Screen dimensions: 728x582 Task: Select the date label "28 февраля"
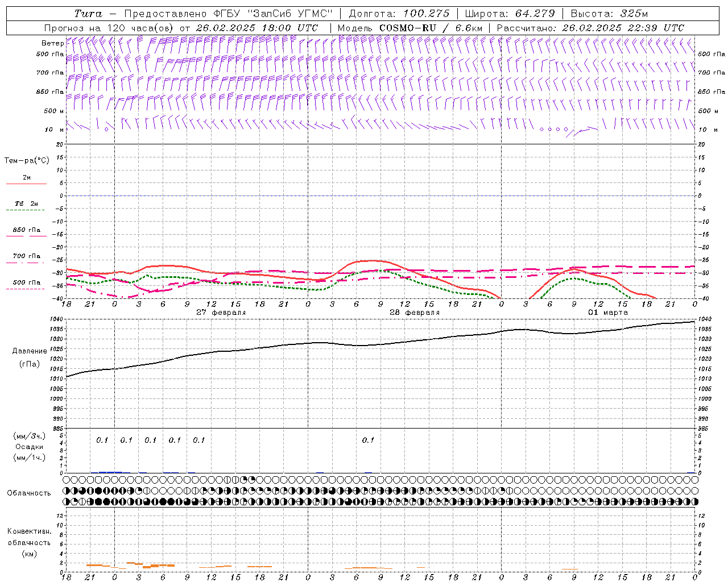(415, 313)
